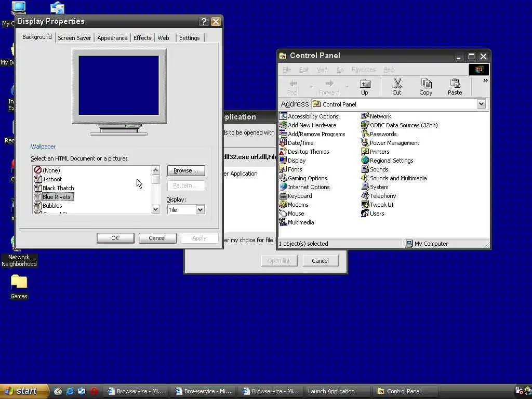Select (None) in wallpaper list
Image resolution: width=532 pixels, height=399 pixels.
[x=47, y=170]
